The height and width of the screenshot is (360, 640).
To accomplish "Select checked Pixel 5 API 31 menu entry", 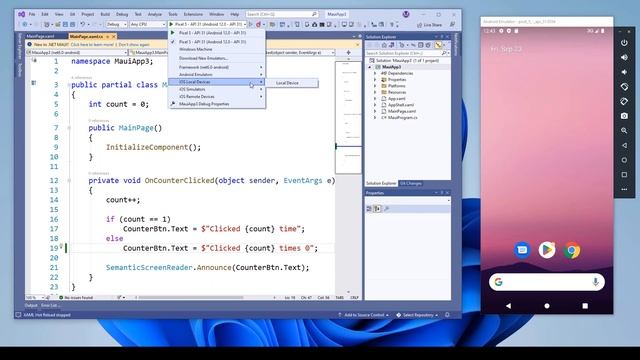I will click(217, 42).
